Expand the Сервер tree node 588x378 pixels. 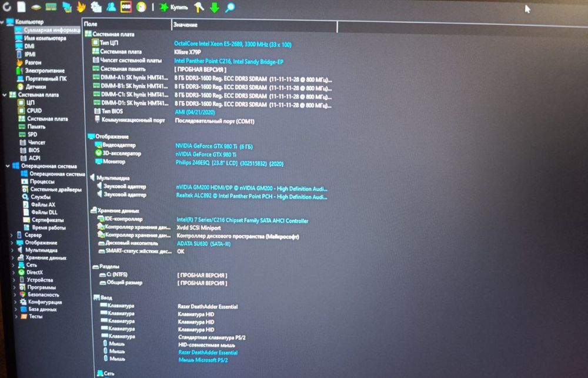11,235
